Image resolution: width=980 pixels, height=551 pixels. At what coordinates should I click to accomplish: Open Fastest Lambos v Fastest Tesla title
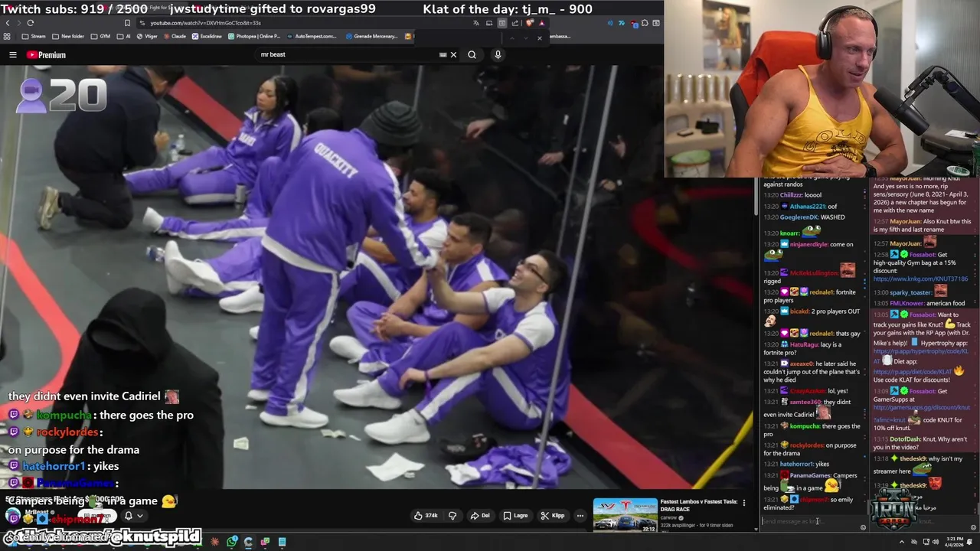pos(698,505)
